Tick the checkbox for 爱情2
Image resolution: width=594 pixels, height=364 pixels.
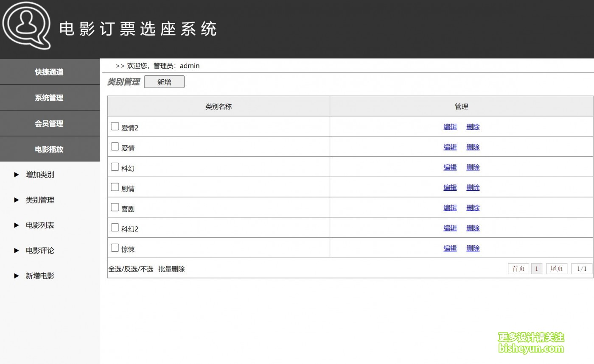(x=115, y=126)
